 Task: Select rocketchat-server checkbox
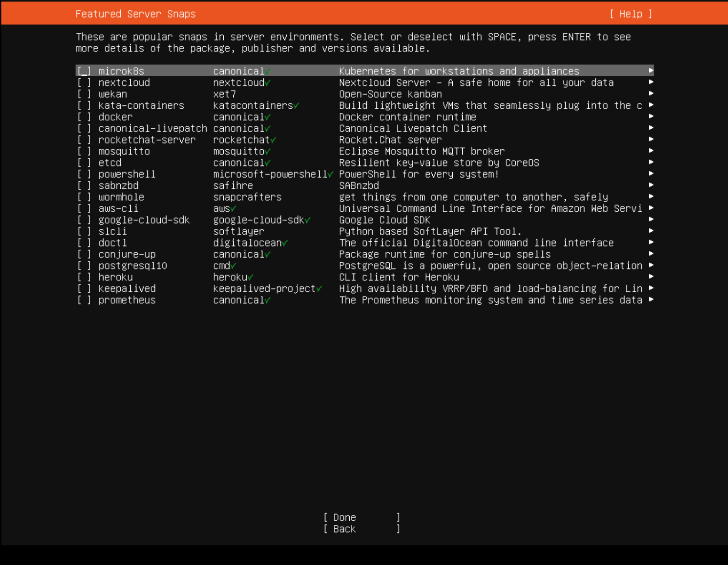(x=84, y=140)
